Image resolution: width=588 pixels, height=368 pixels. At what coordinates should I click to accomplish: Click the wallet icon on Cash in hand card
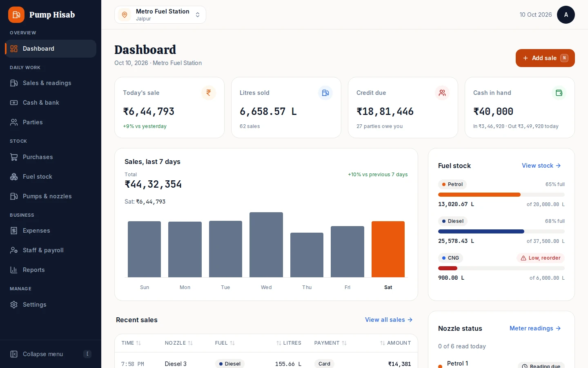(x=559, y=93)
